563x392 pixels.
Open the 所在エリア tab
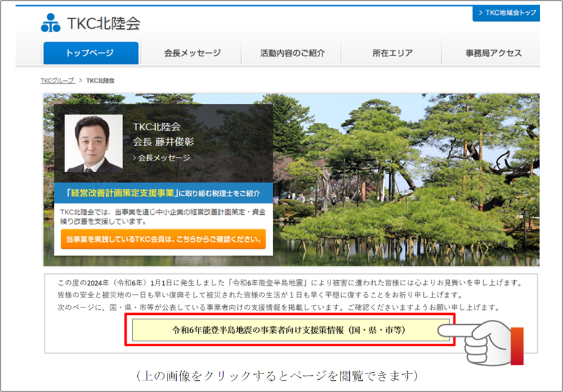(x=392, y=53)
